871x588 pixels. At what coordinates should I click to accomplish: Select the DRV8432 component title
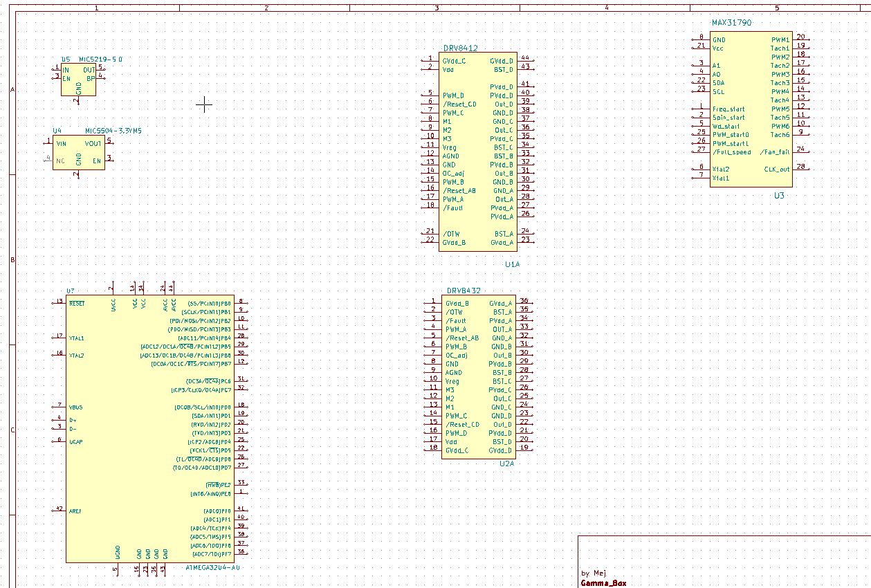[464, 291]
